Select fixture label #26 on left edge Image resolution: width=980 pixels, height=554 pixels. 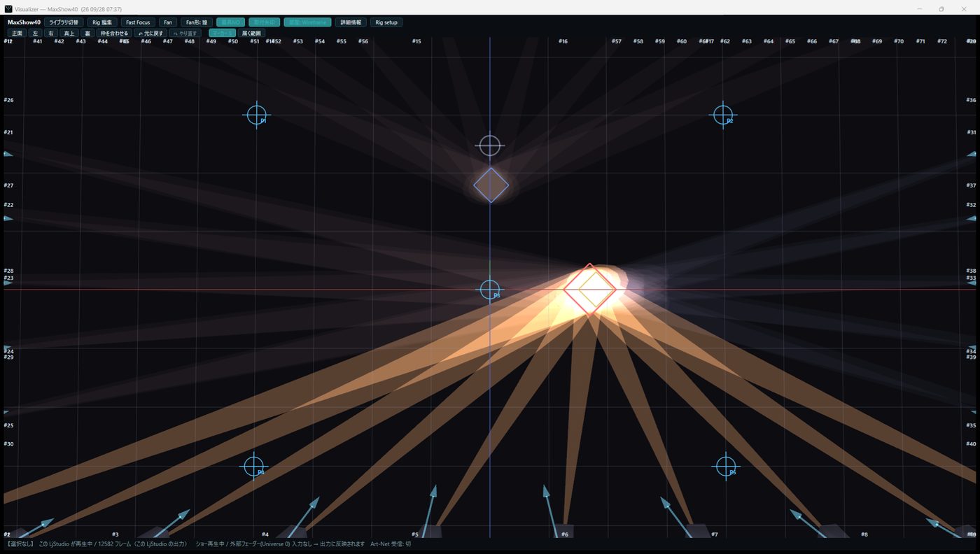pos(9,100)
